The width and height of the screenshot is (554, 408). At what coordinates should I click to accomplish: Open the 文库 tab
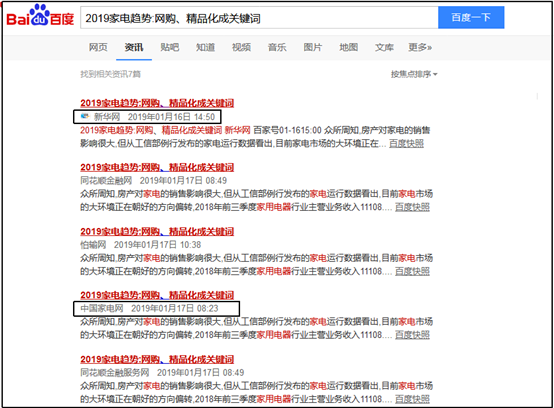[x=384, y=47]
